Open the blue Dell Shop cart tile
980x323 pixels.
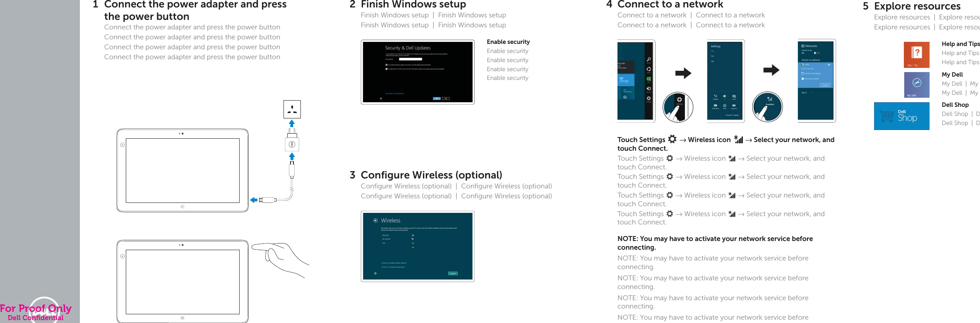coord(901,116)
